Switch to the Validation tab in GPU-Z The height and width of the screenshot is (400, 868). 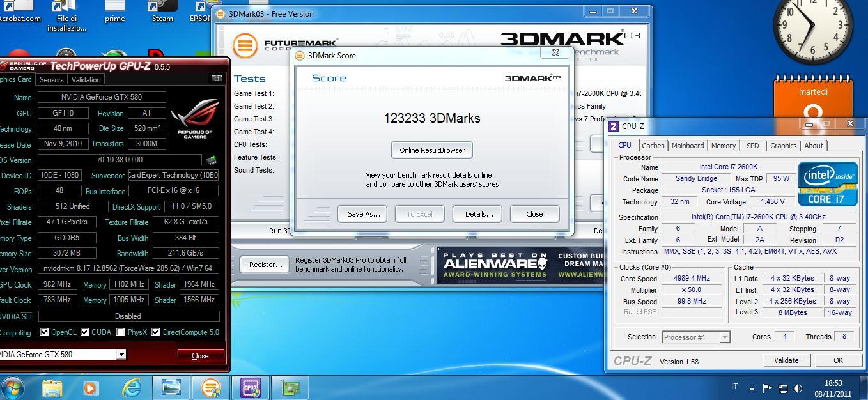(x=86, y=80)
